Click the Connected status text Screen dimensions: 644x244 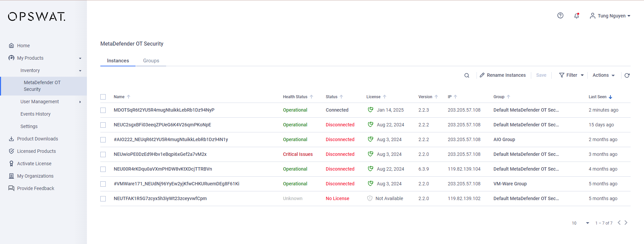coord(337,110)
